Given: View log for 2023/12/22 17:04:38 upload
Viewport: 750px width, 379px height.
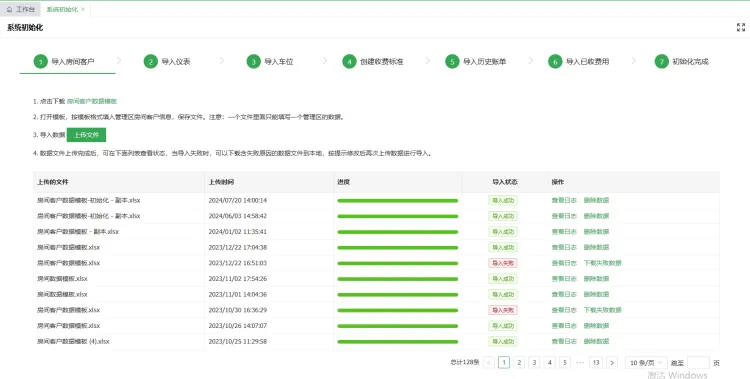Looking at the screenshot, I should (x=564, y=247).
